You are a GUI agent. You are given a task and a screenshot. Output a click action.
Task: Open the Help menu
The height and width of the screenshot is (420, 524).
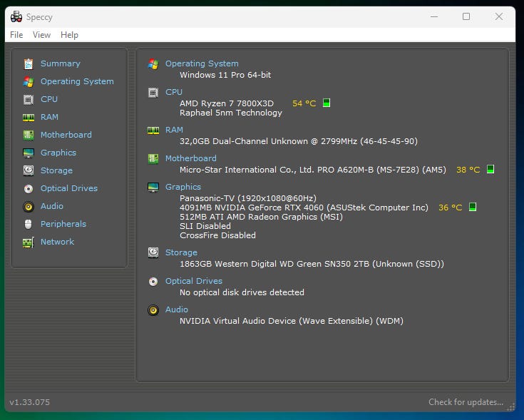pyautogui.click(x=69, y=35)
